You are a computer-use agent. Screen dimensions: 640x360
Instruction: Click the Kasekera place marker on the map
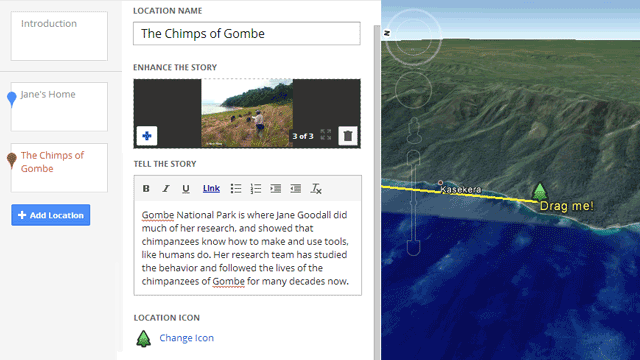click(x=440, y=182)
